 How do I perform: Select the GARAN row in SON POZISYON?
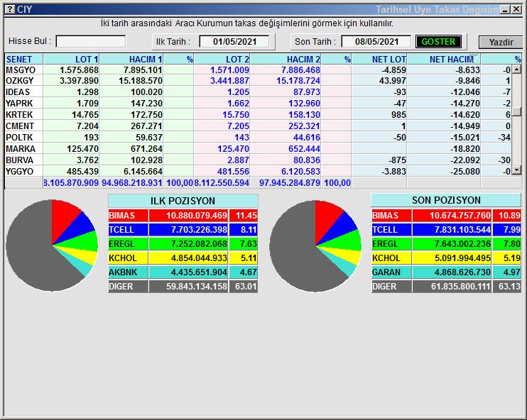tap(445, 272)
